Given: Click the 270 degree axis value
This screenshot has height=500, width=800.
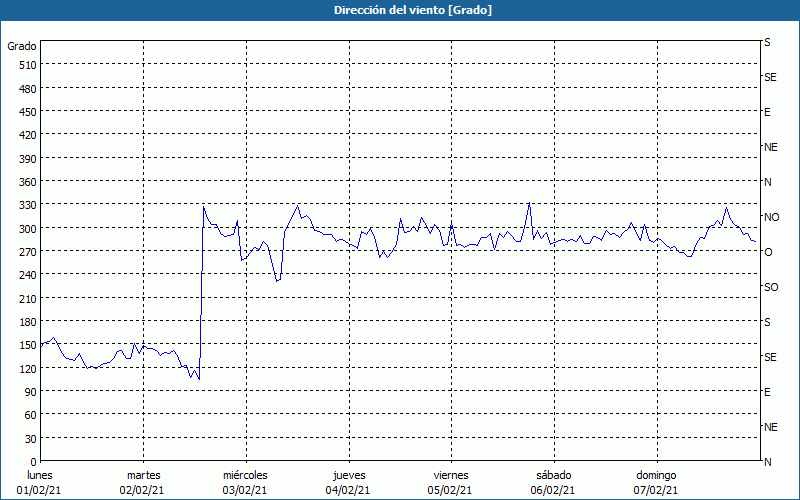Looking at the screenshot, I should click(x=28, y=252).
